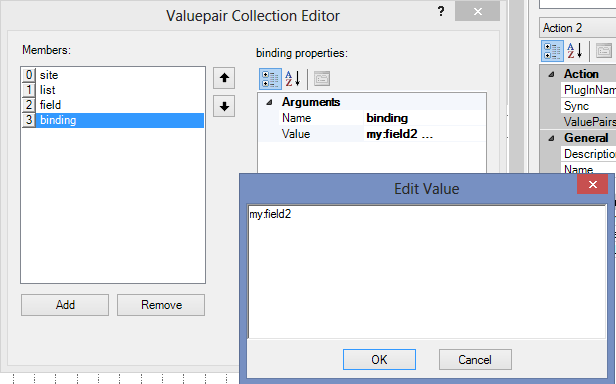This screenshot has height=384, width=616.
Task: Collapse the General category in side panel
Action: pyautogui.click(x=552, y=138)
